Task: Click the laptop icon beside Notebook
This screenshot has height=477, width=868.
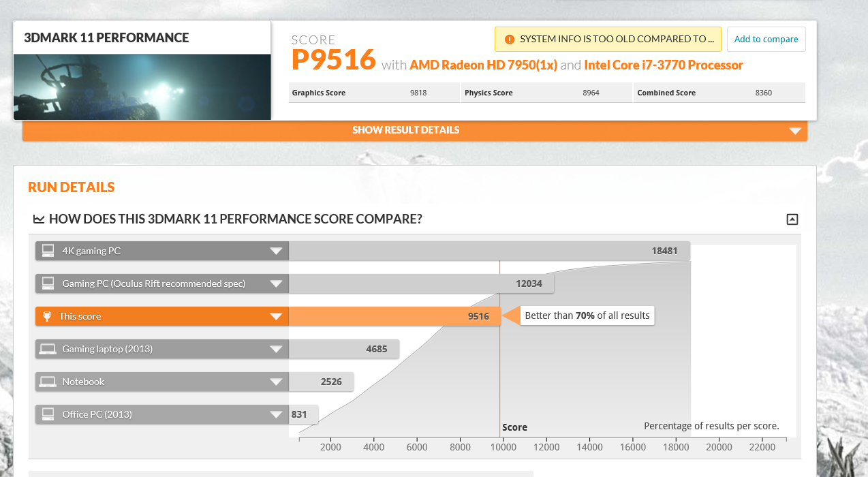Action: [48, 382]
